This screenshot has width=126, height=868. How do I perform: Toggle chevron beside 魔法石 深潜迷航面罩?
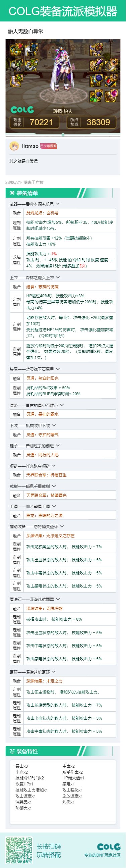tap(58, 599)
